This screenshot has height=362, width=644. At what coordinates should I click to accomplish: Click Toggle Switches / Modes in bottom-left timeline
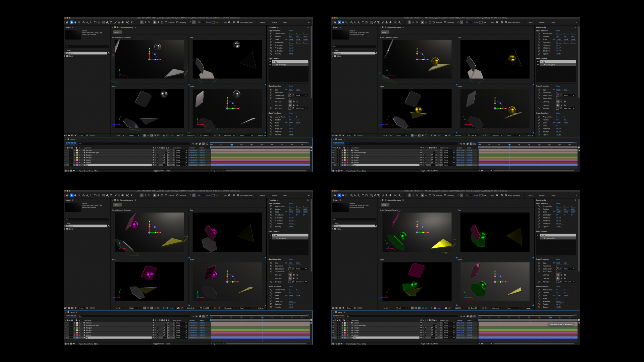pos(162,344)
